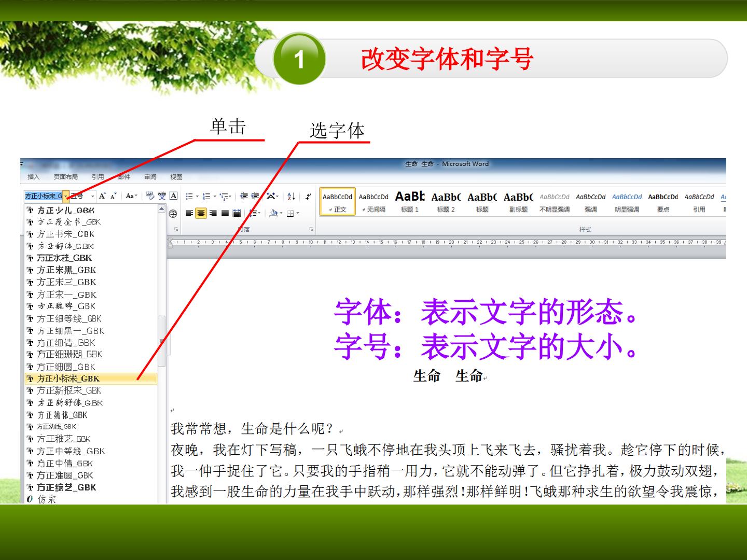The width and height of the screenshot is (747, 560).
Task: Click the Shrink Font icon
Action: [x=114, y=195]
